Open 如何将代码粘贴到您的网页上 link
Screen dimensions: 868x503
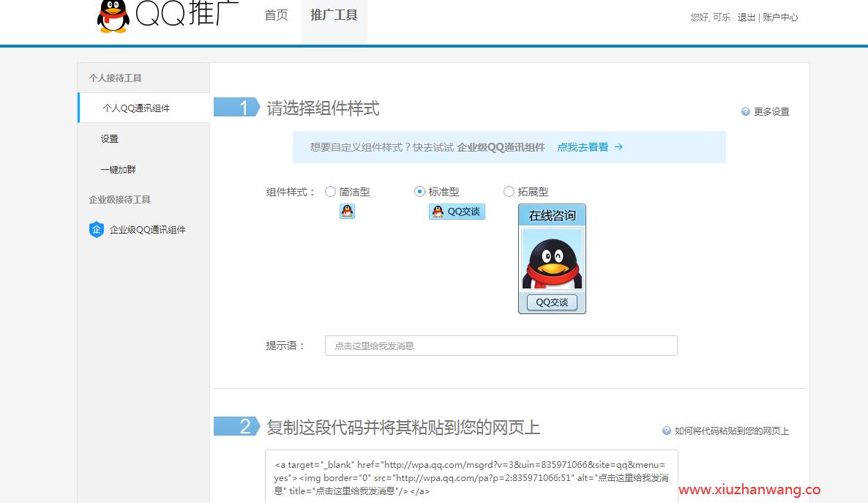point(732,431)
